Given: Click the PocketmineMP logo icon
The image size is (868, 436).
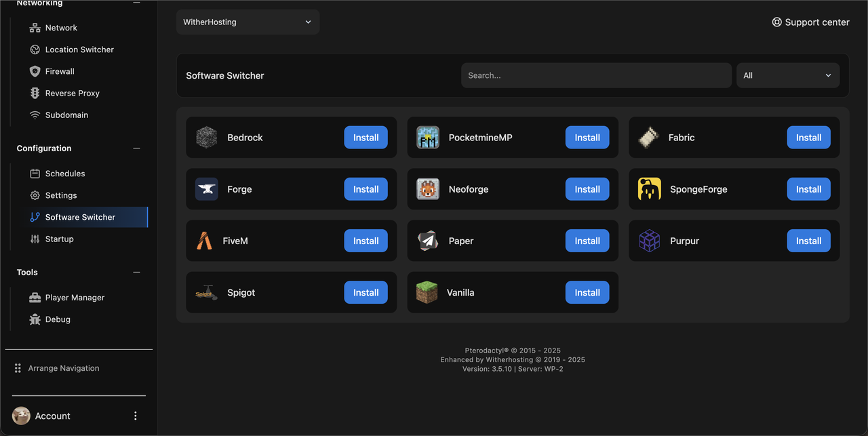Looking at the screenshot, I should click(427, 138).
